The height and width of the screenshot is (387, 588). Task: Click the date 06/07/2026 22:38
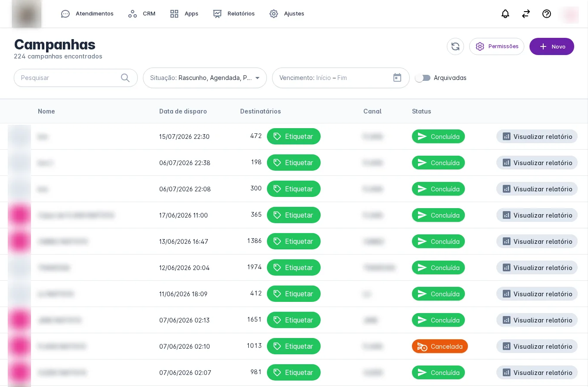pos(185,163)
